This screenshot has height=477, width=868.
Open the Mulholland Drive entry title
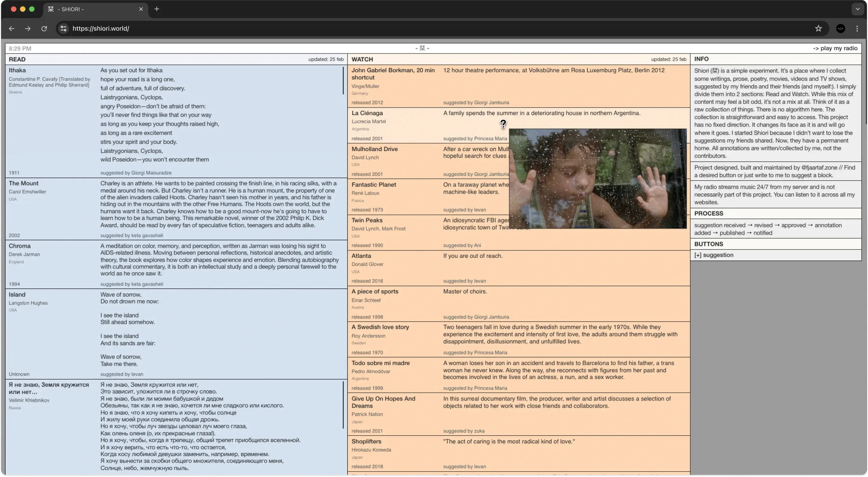[x=375, y=149]
